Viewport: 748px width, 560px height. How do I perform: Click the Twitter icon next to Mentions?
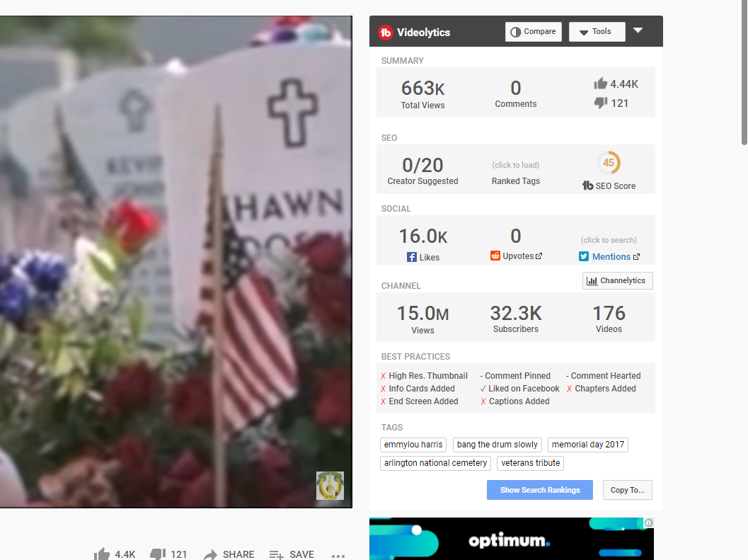click(x=584, y=256)
